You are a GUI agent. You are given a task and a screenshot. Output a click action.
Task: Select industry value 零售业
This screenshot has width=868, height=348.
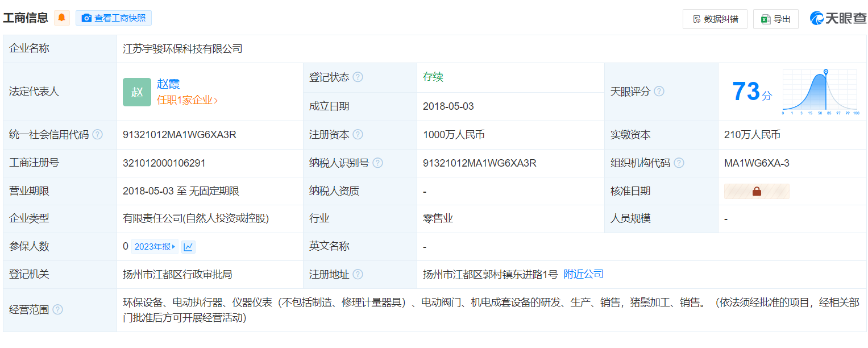[x=438, y=218]
